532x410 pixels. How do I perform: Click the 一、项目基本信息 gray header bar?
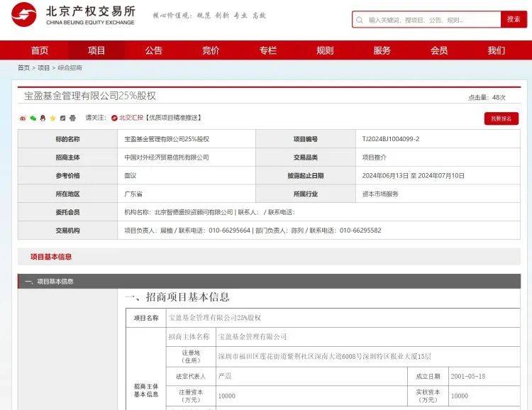click(269, 281)
